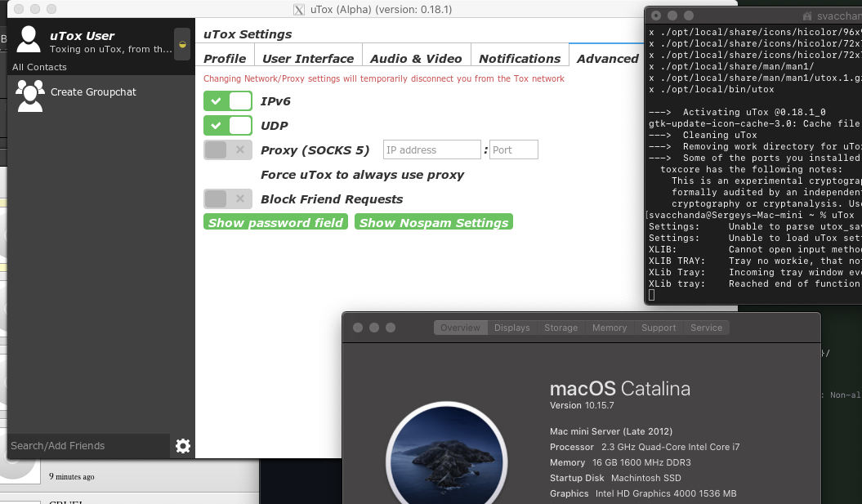Click the uTox User name text

click(83, 36)
